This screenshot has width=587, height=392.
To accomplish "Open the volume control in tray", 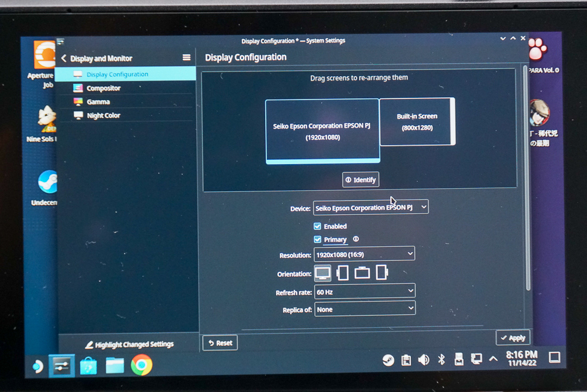I will [423, 360].
